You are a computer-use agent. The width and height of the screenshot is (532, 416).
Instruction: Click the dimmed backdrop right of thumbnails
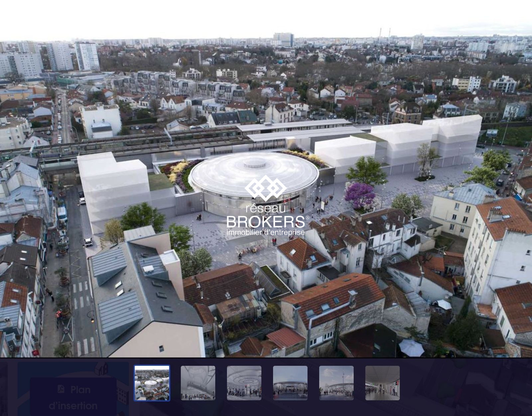[465, 386]
